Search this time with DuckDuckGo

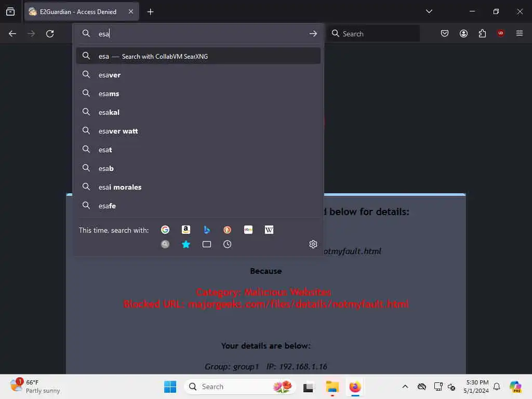pyautogui.click(x=228, y=230)
